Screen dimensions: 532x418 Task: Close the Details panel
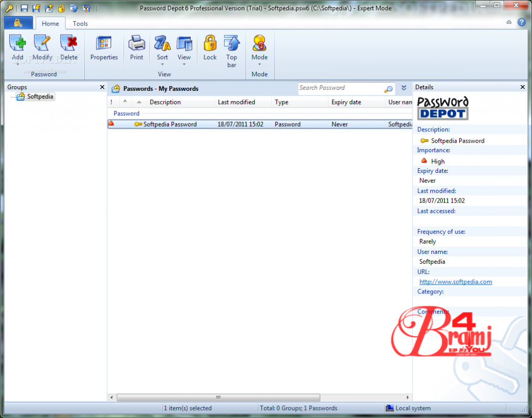523,87
